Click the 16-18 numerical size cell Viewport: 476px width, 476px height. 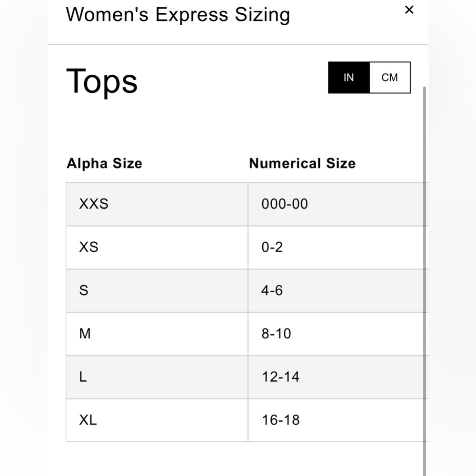point(338,420)
